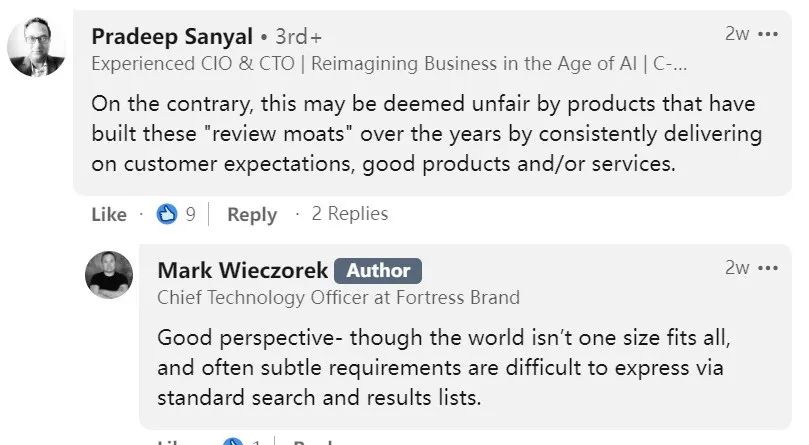Screen dimensions: 809x445
Task: Click the 2w timestamp on Mark's reply
Action: tap(737, 268)
